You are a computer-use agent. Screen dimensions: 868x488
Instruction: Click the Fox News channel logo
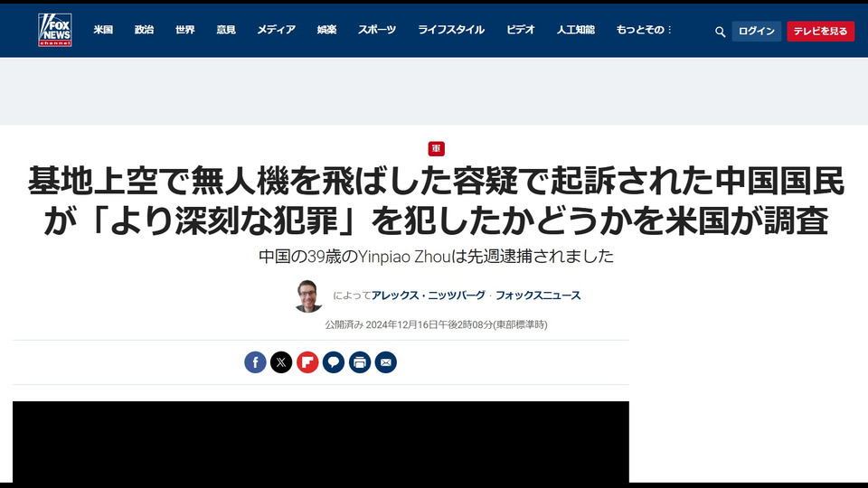coord(55,30)
